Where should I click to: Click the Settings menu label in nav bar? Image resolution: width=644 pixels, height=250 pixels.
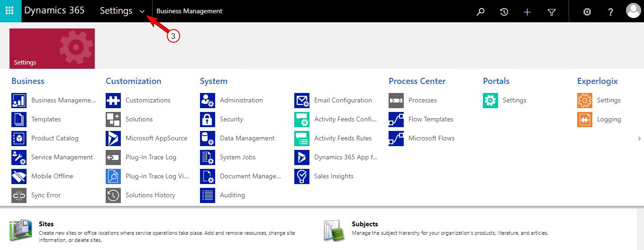pos(116,10)
